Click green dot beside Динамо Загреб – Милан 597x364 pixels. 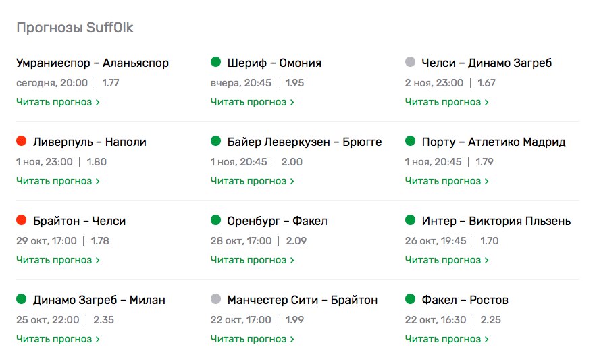(22, 300)
